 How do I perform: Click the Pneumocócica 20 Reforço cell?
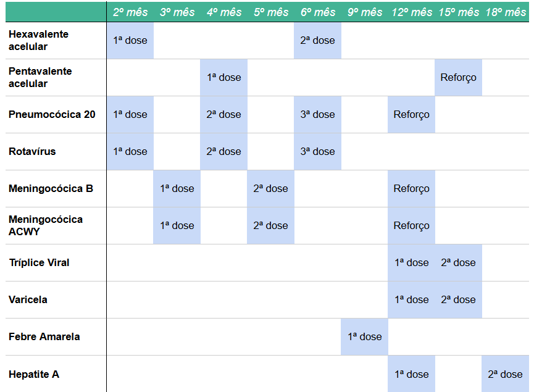click(411, 115)
